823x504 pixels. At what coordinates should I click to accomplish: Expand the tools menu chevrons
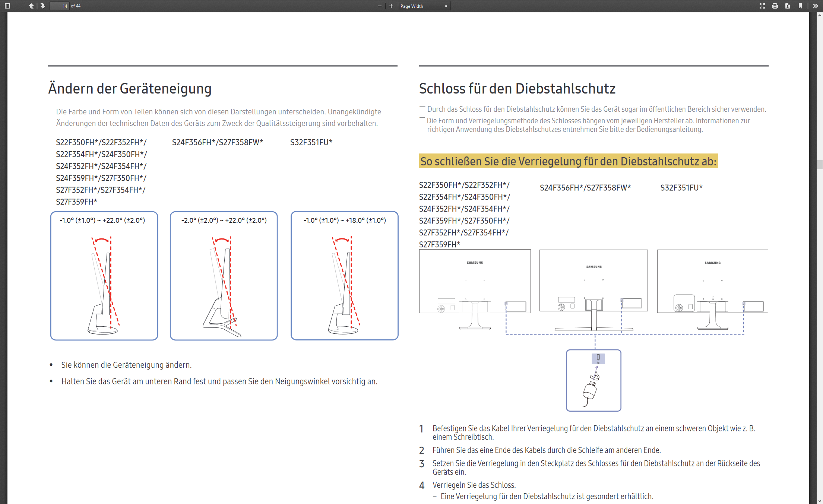coord(816,6)
